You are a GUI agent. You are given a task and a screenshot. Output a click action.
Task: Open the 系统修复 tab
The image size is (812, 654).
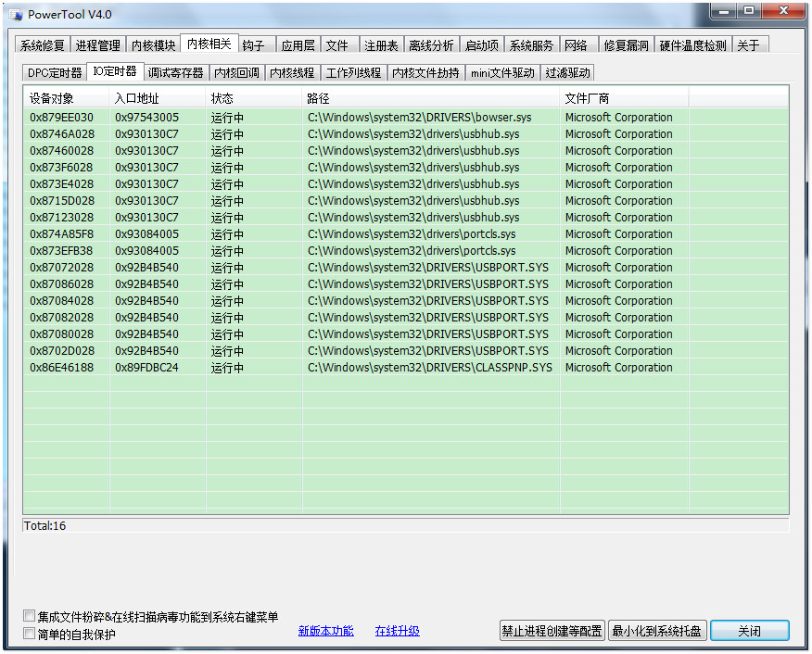point(43,45)
